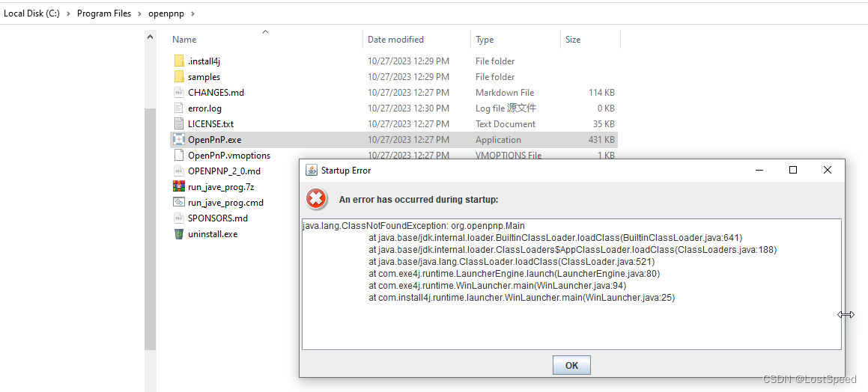
Task: Click error.log date 10/27/2023 12:30 PM
Action: 408,108
